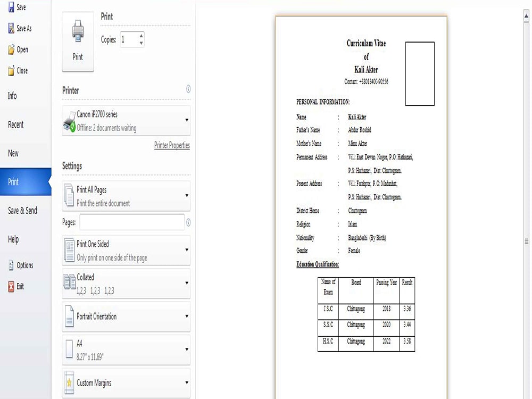Screen dimensions: 532x399
Task: Click the Portrait Orientation page icon
Action: (69, 316)
